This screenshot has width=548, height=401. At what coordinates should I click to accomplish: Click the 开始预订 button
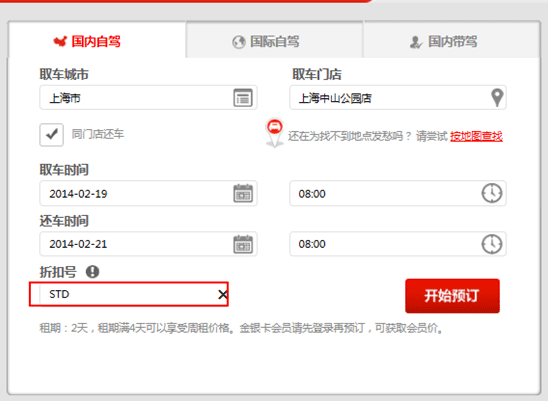pyautogui.click(x=452, y=296)
